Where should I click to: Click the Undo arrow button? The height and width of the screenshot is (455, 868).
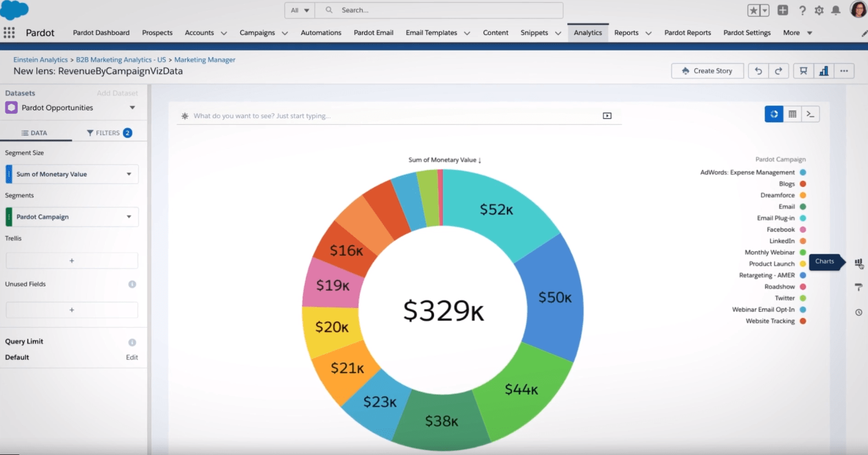coord(758,71)
